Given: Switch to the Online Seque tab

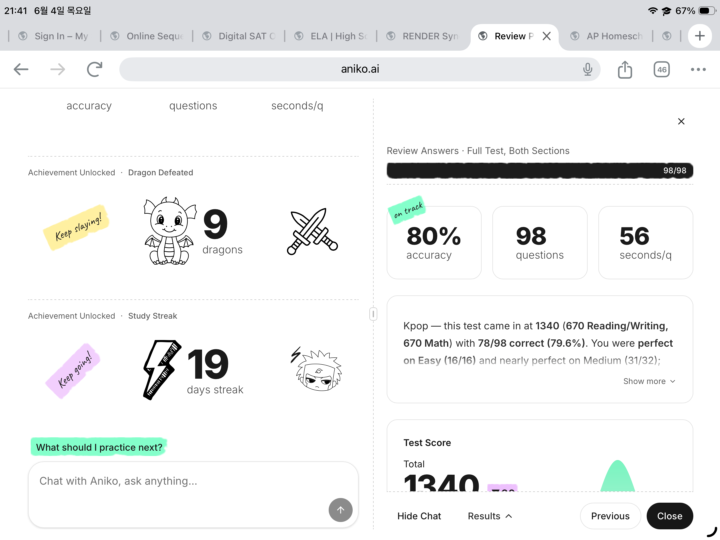Looking at the screenshot, I should tap(148, 36).
